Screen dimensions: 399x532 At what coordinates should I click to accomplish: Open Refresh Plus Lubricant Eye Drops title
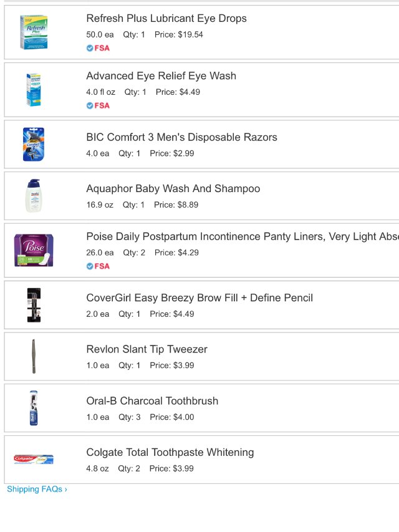166,19
